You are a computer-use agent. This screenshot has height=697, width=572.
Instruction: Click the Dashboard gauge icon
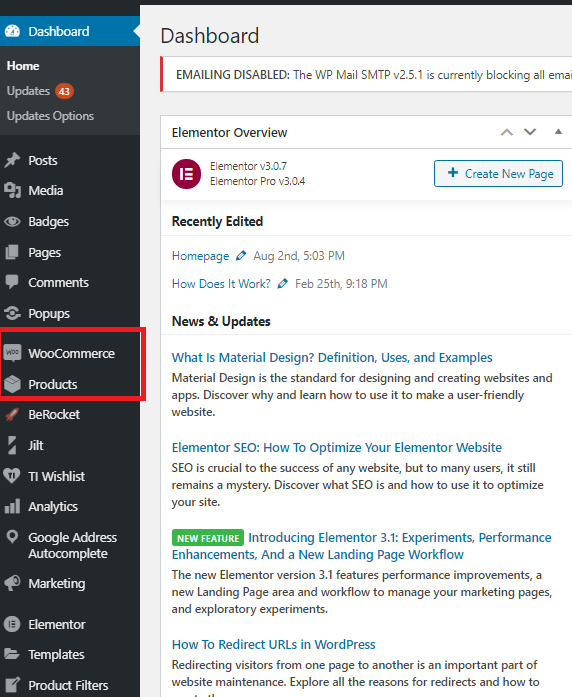pos(12,31)
